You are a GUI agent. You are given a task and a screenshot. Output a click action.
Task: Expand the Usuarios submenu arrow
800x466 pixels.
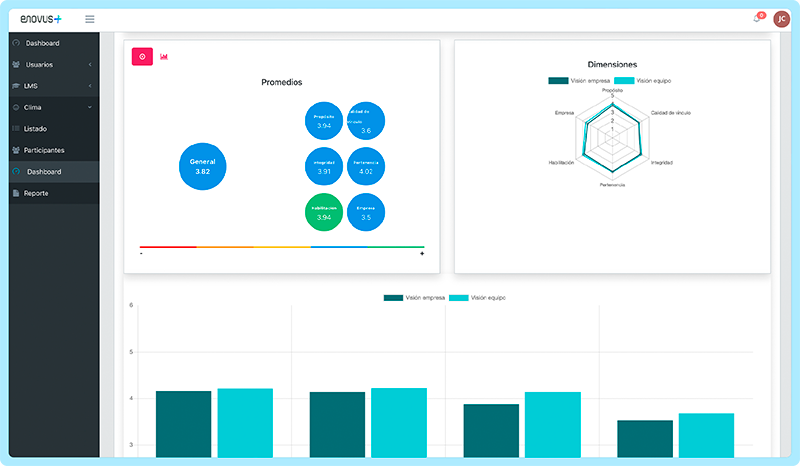click(x=90, y=64)
